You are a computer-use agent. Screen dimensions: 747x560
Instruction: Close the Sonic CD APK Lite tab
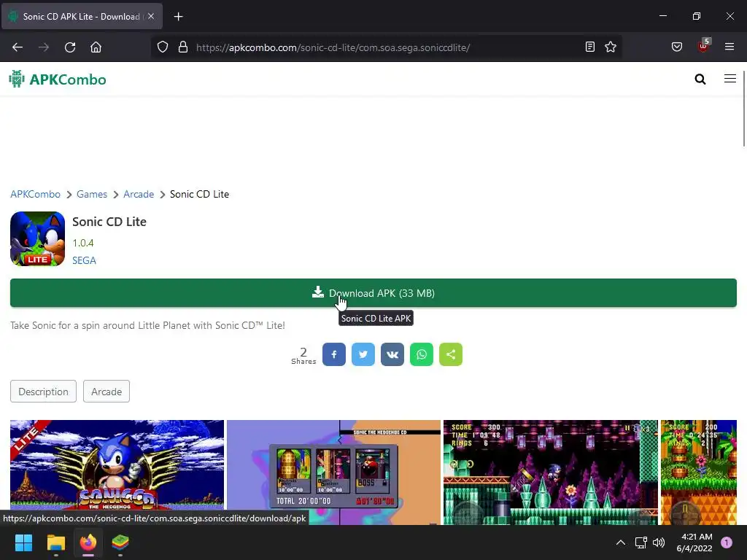pyautogui.click(x=151, y=16)
